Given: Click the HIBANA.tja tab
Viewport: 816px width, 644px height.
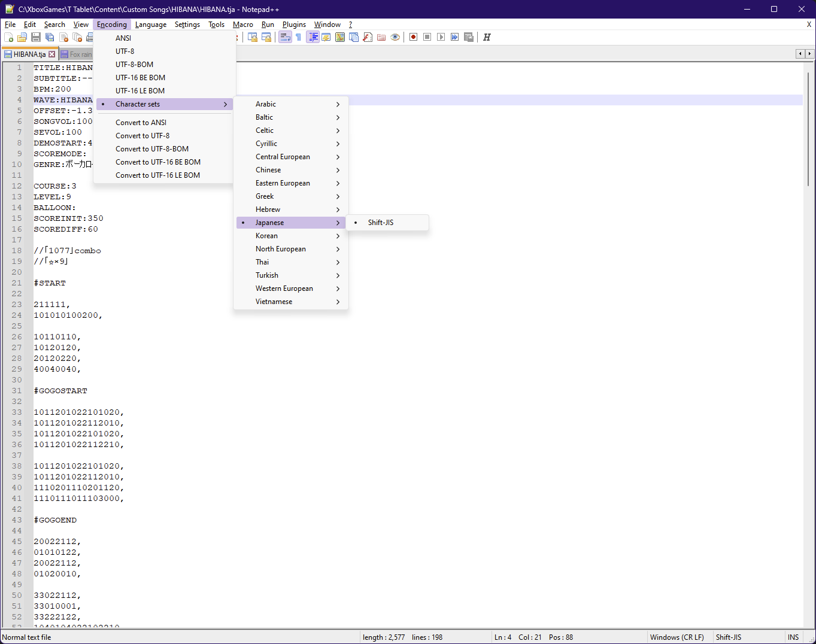Looking at the screenshot, I should point(29,54).
